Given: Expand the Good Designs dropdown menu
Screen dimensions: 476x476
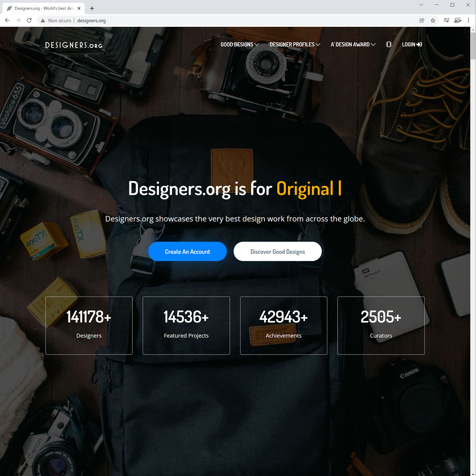Looking at the screenshot, I should [x=240, y=44].
